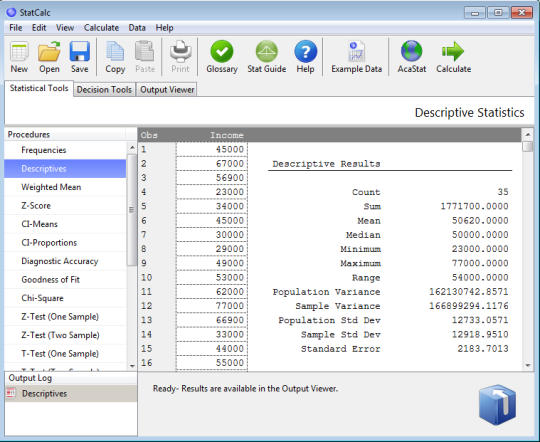Click the data area scroll up arrow
The width and height of the screenshot is (540, 442).
coord(527,135)
